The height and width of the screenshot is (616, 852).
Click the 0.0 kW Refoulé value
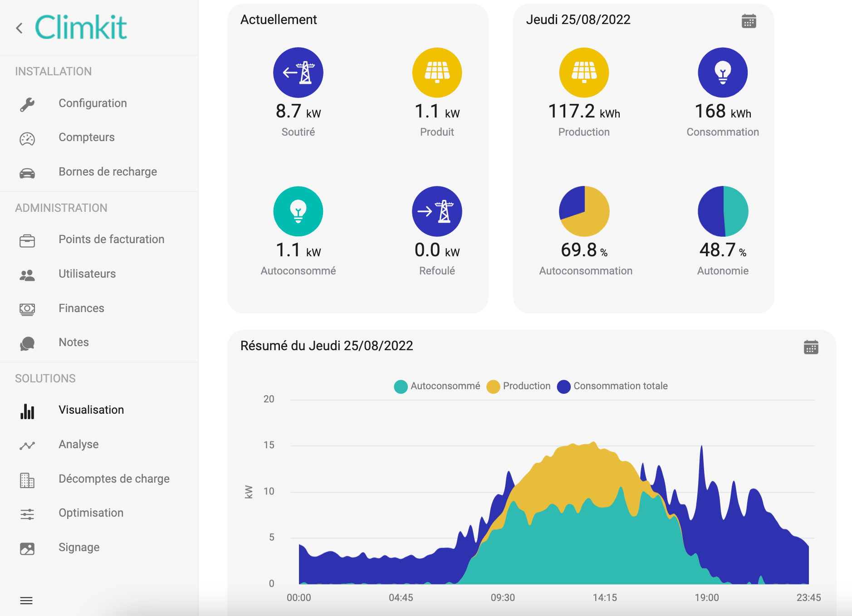[x=437, y=250]
